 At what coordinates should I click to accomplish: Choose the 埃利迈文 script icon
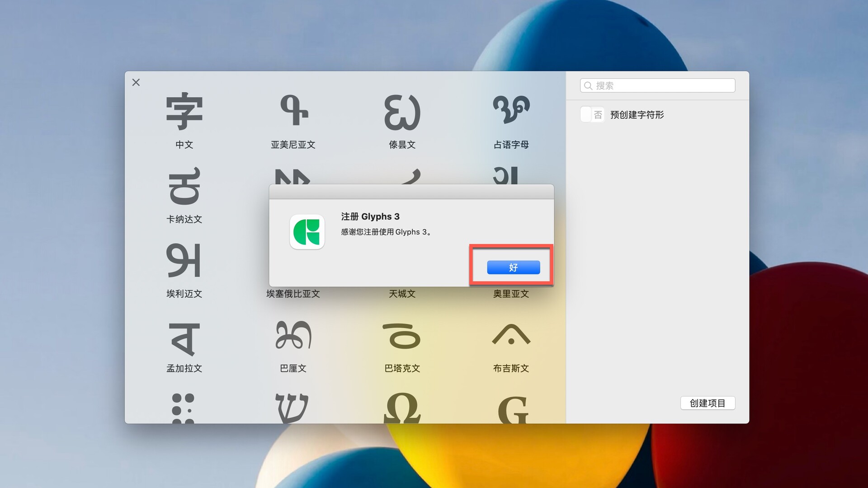[x=184, y=261]
